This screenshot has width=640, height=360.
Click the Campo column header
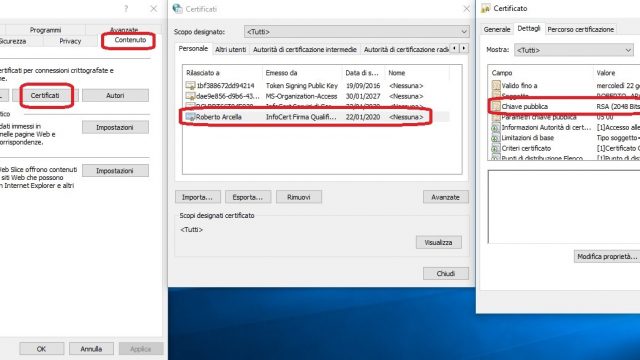pyautogui.click(x=540, y=73)
